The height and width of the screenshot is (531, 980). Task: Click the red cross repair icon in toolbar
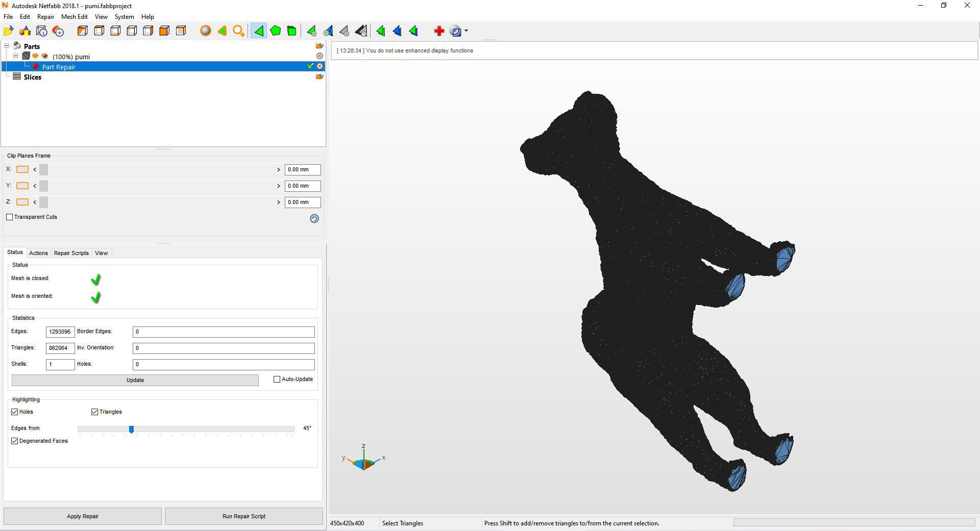click(x=439, y=31)
